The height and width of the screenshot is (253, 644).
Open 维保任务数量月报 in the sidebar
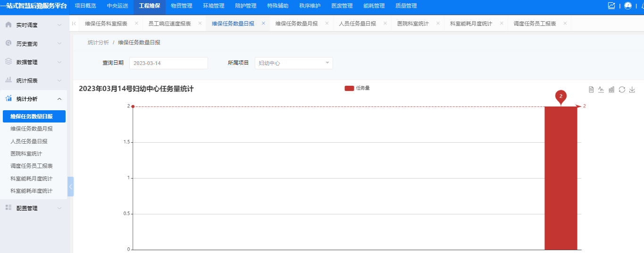click(x=32, y=129)
